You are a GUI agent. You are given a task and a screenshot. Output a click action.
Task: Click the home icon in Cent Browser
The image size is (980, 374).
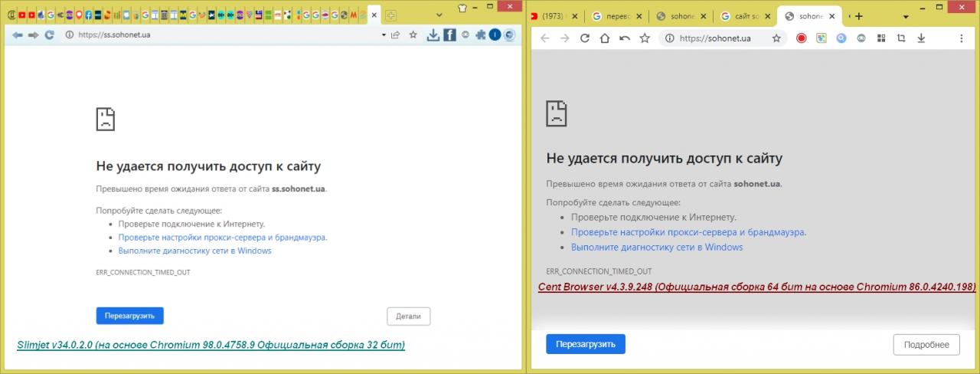tap(605, 38)
